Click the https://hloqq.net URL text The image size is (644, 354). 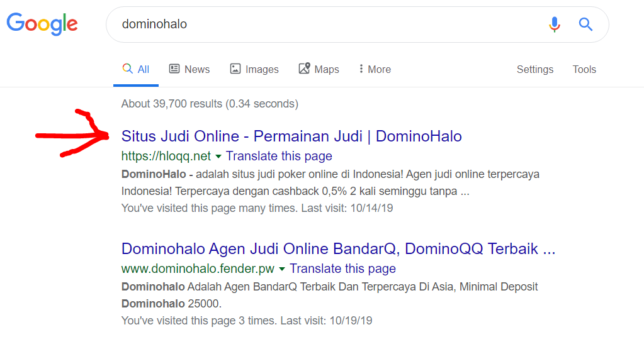coord(166,156)
